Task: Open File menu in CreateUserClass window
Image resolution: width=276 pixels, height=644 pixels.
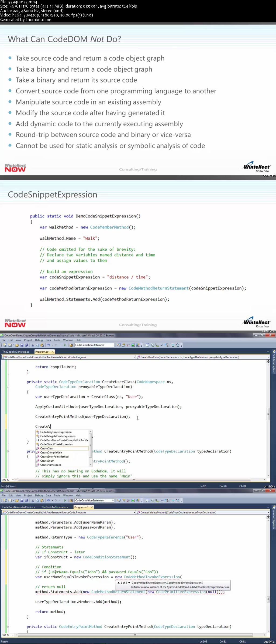Action: (x=4, y=340)
